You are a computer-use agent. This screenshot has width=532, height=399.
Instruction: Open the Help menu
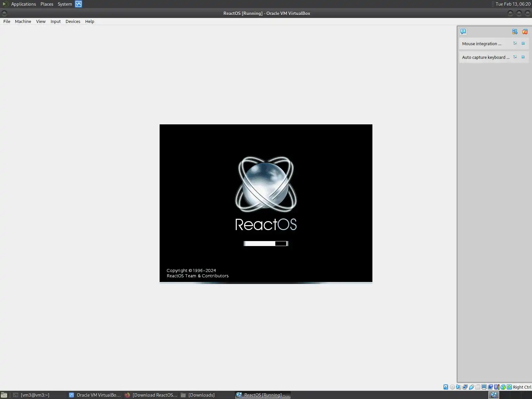coord(89,21)
